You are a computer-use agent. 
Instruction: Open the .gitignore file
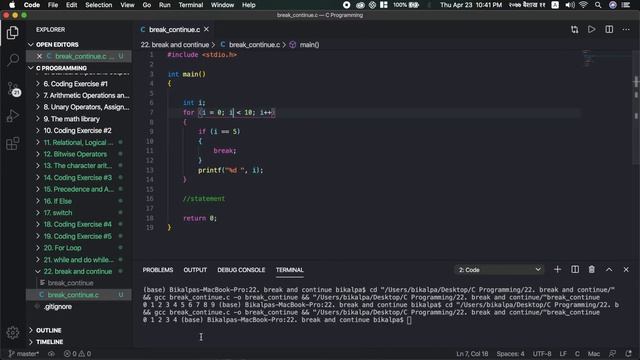coord(79,307)
